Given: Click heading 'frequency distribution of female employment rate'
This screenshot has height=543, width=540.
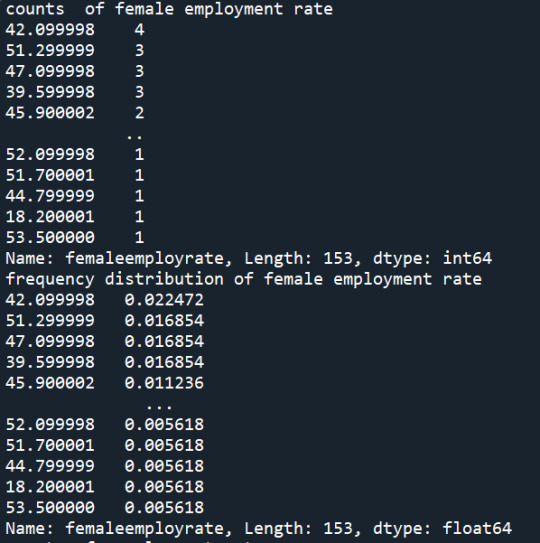Looking at the screenshot, I should click(x=244, y=280).
